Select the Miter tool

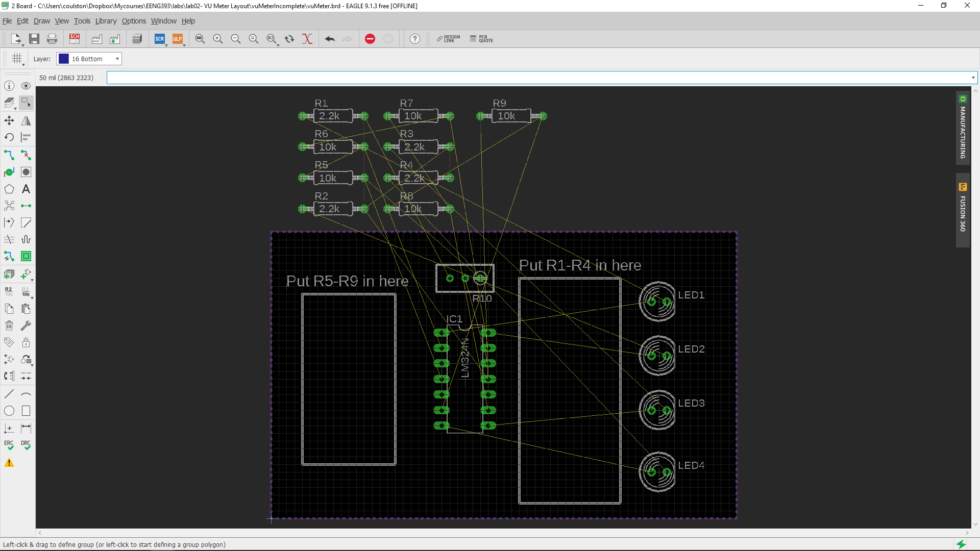pos(26,222)
